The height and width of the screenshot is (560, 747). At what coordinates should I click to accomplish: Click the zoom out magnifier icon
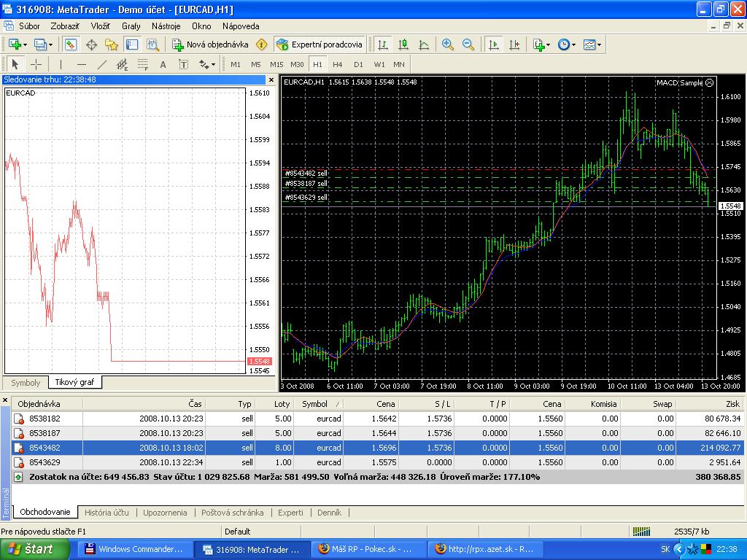point(468,44)
